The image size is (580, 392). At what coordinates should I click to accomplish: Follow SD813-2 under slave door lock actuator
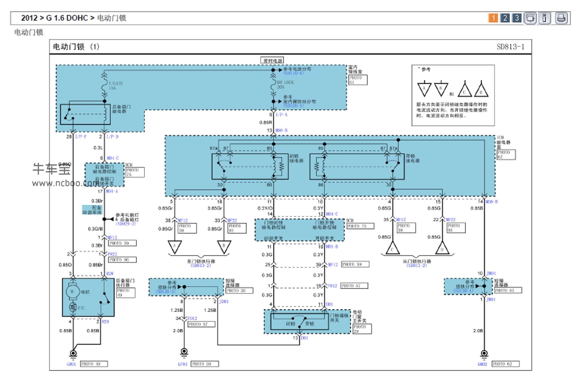pyautogui.click(x=417, y=266)
